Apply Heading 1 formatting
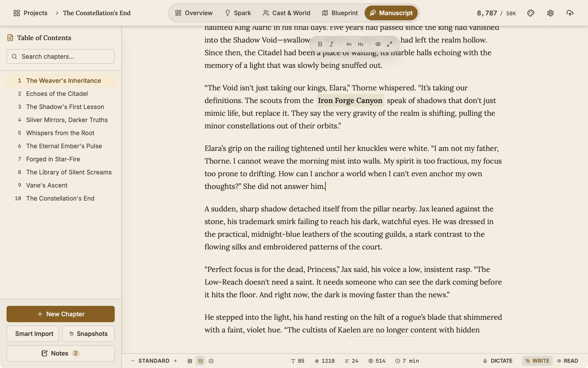 tap(349, 44)
